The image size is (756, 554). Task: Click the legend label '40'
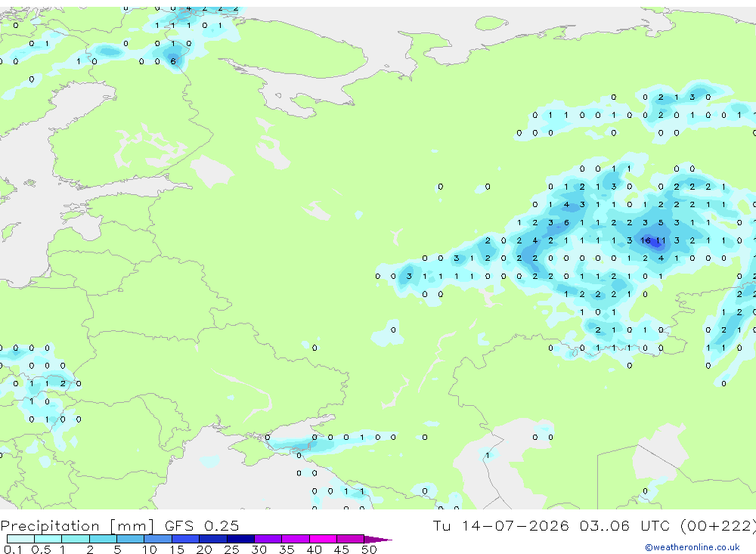click(314, 549)
